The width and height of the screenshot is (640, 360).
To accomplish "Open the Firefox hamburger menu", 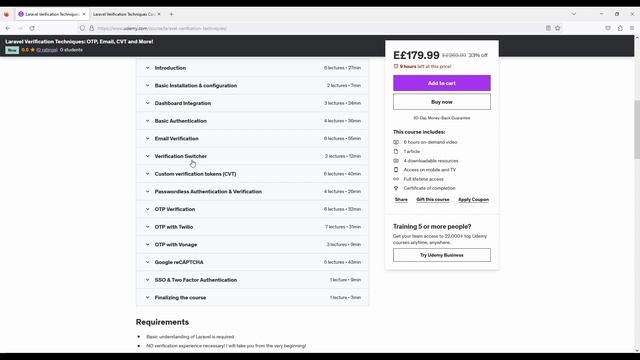I will click(x=632, y=28).
